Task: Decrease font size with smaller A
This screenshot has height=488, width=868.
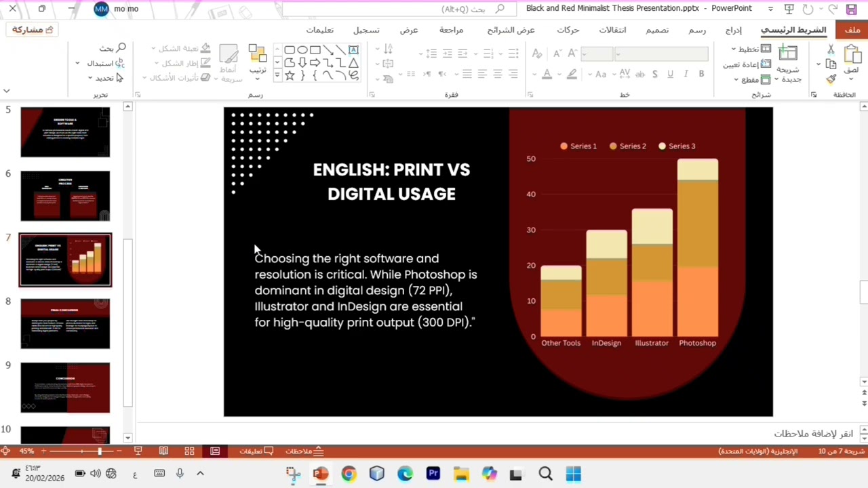Action: pyautogui.click(x=557, y=54)
